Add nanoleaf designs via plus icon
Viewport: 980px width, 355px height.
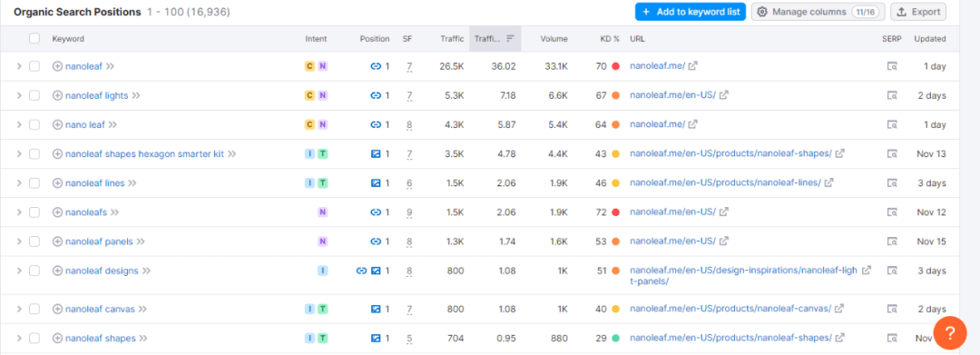57,271
